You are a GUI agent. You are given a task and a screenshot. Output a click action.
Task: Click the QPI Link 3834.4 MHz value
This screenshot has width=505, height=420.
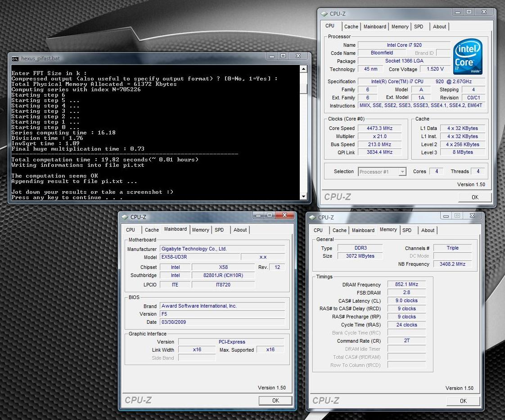pos(380,152)
